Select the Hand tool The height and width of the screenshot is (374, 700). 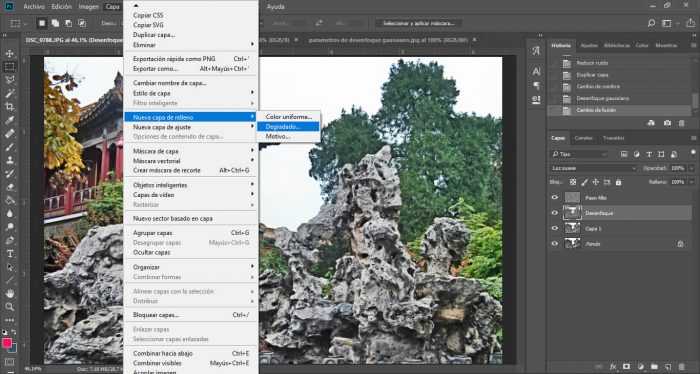click(x=9, y=294)
